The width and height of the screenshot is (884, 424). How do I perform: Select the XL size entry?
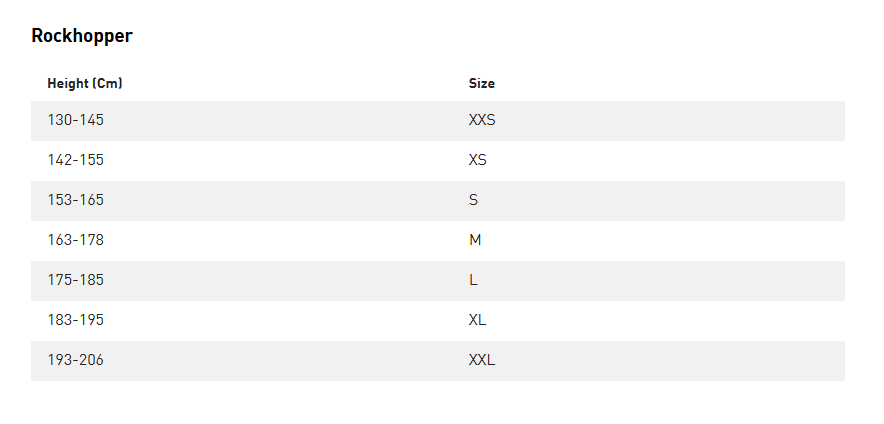pos(478,320)
